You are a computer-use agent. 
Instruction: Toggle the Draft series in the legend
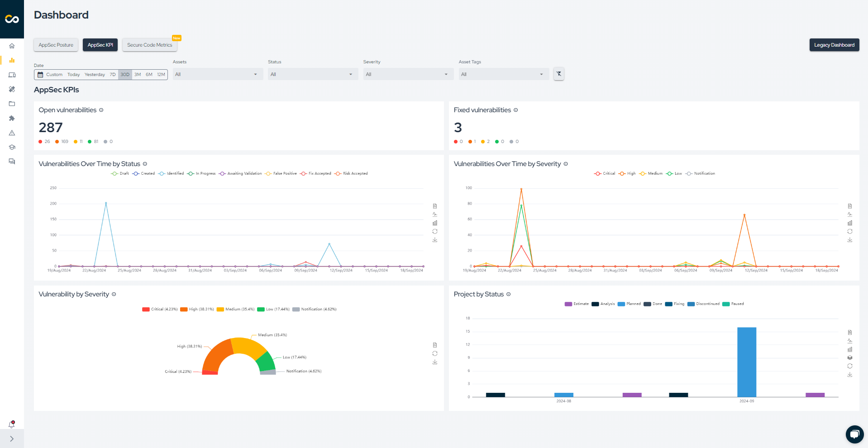[120, 173]
